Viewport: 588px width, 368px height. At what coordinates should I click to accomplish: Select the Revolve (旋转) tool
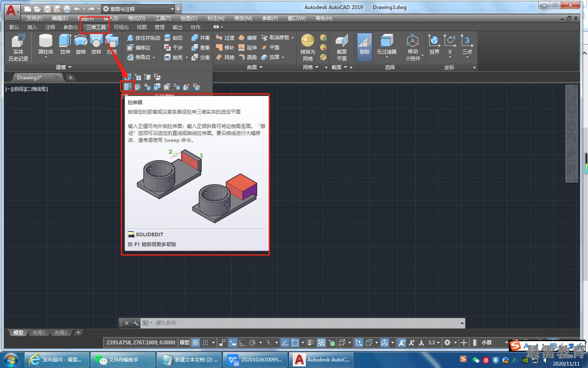81,45
